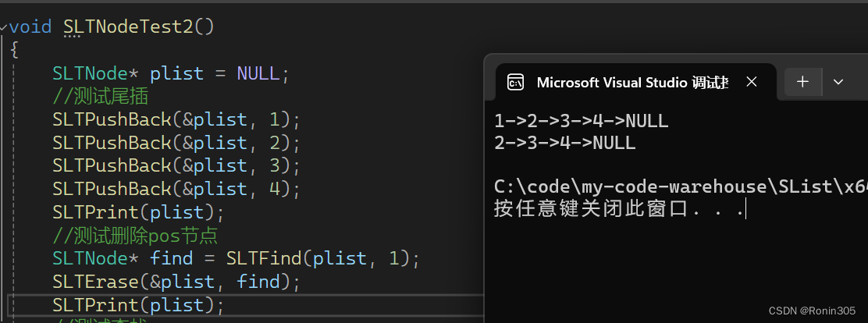The width and height of the screenshot is (868, 323).
Task: Click the 按任意键关闭此窗口 prompt line
Action: [x=619, y=210]
